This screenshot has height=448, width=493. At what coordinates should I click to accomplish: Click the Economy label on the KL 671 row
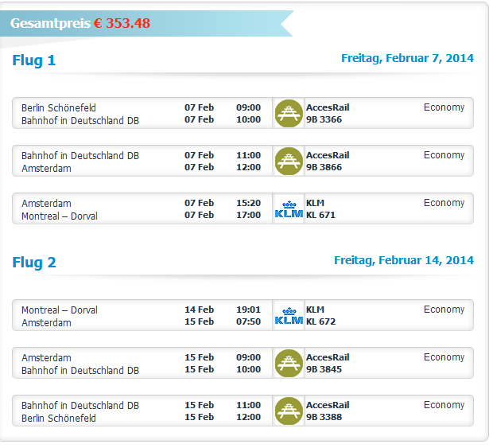[x=444, y=203]
